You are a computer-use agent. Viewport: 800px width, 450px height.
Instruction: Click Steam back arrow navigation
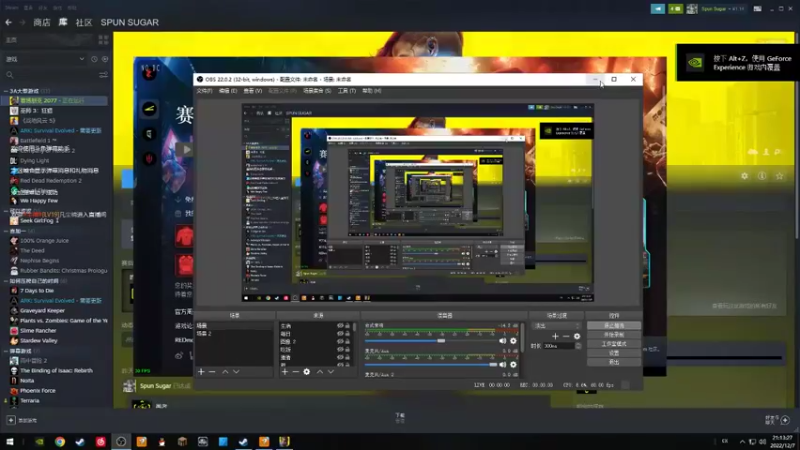click(9, 22)
